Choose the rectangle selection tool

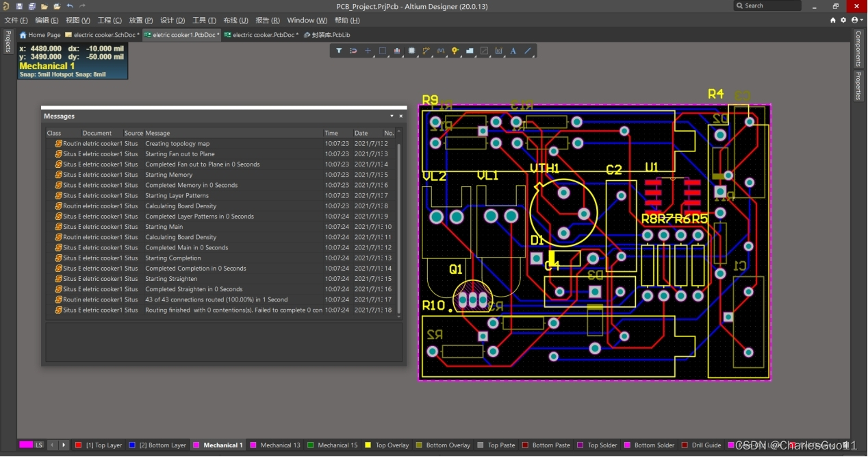(383, 51)
